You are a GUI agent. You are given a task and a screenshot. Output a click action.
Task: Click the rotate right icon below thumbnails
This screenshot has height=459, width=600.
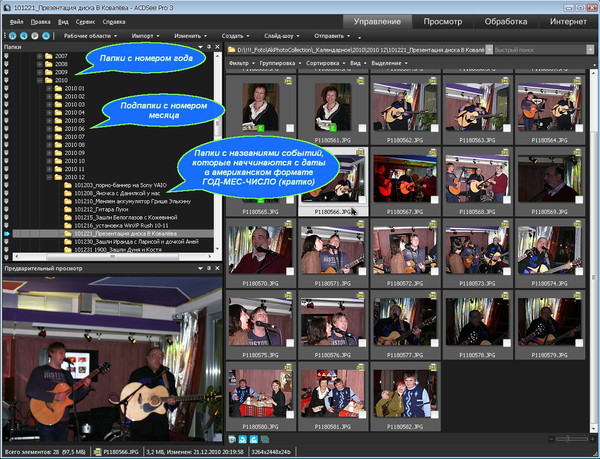[x=253, y=439]
